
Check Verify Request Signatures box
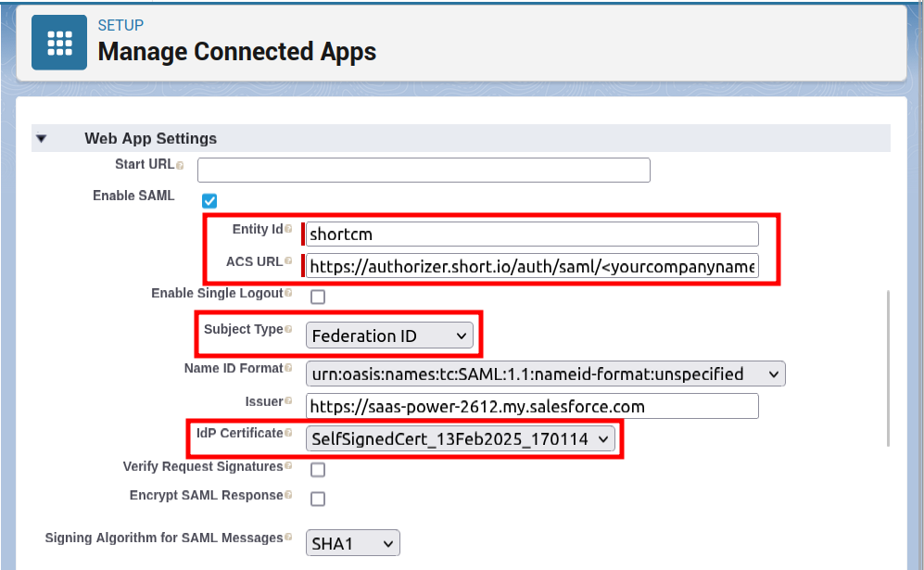317,469
